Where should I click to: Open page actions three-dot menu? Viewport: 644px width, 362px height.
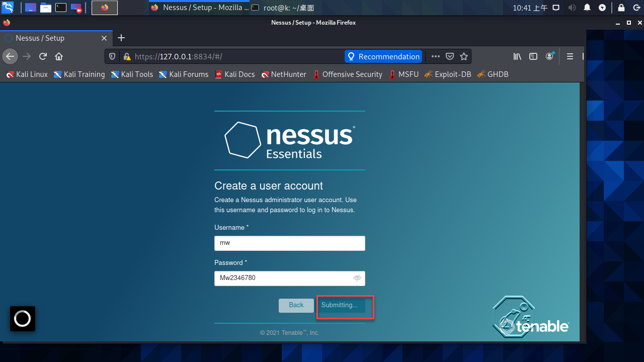pos(436,56)
